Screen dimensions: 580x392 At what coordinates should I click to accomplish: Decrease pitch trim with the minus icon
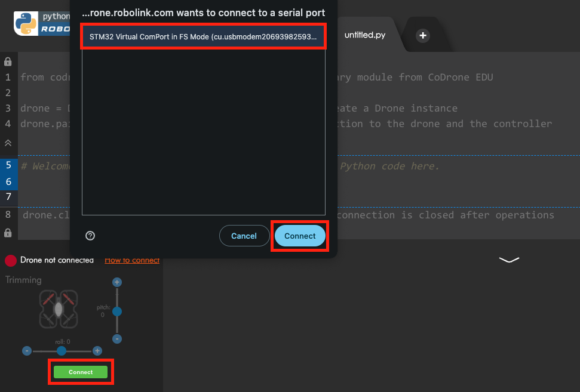pyautogui.click(x=117, y=338)
